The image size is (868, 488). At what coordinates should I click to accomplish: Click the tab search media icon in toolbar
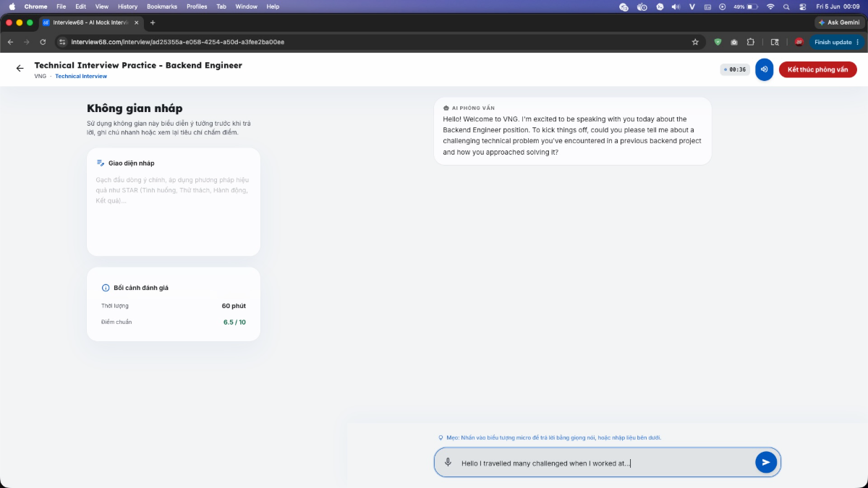(775, 42)
